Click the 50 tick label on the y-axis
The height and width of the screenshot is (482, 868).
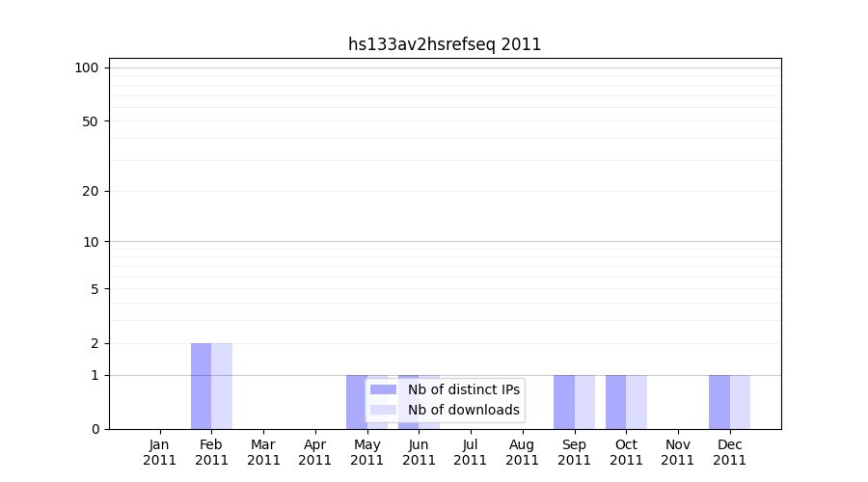pos(91,121)
